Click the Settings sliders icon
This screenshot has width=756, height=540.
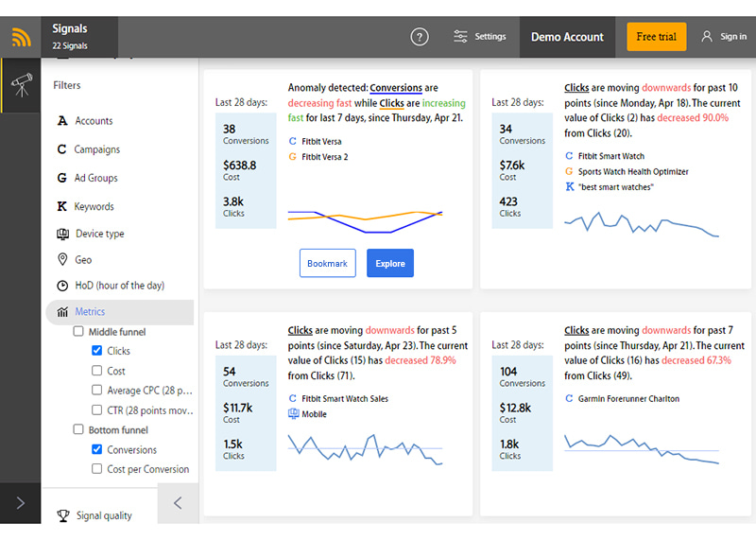460,36
